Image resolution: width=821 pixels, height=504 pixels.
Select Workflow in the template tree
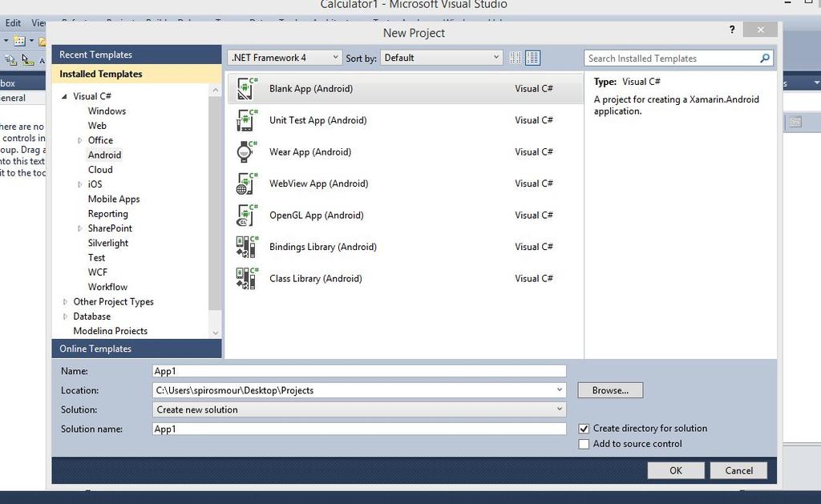[107, 287]
